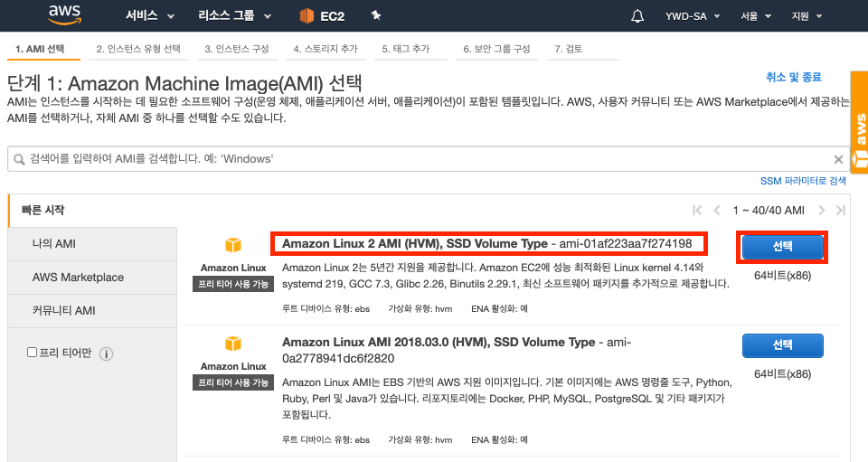Click 64비트(x86) under Amazon Linux AMI 2018.03.0

[782, 374]
